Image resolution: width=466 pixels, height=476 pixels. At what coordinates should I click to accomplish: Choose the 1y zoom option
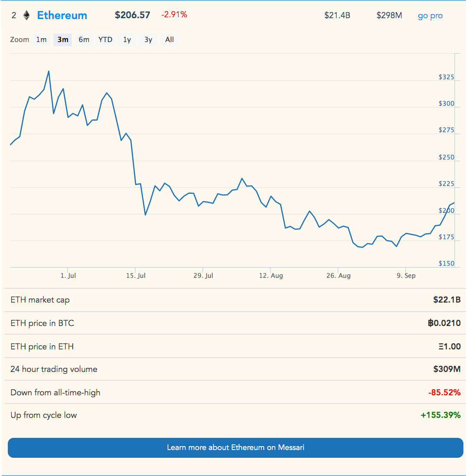[127, 40]
